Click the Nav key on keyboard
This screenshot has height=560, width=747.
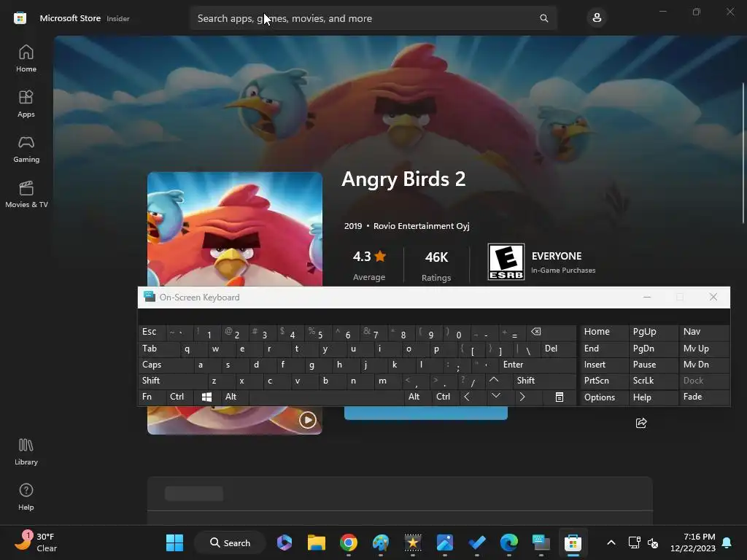pyautogui.click(x=704, y=332)
